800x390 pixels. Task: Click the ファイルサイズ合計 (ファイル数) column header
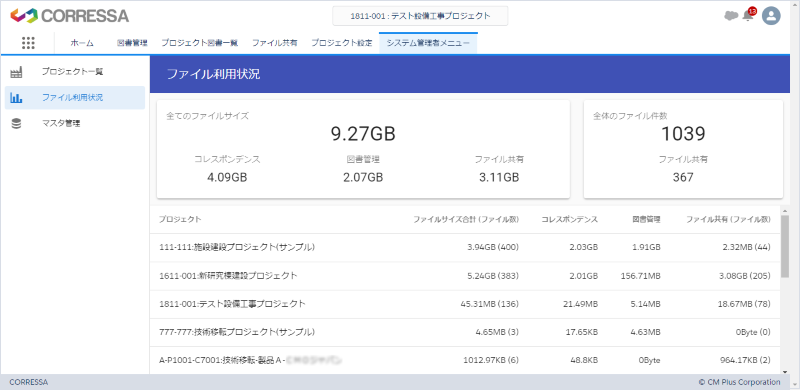pos(466,220)
